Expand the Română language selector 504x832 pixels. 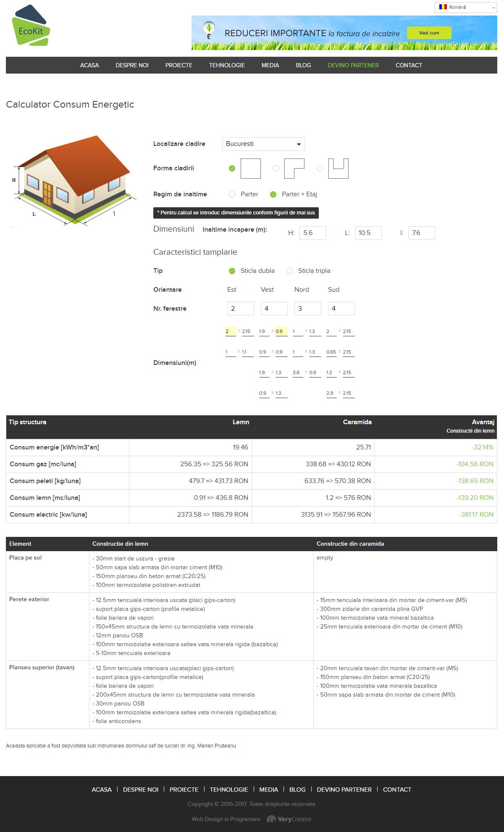coord(466,8)
